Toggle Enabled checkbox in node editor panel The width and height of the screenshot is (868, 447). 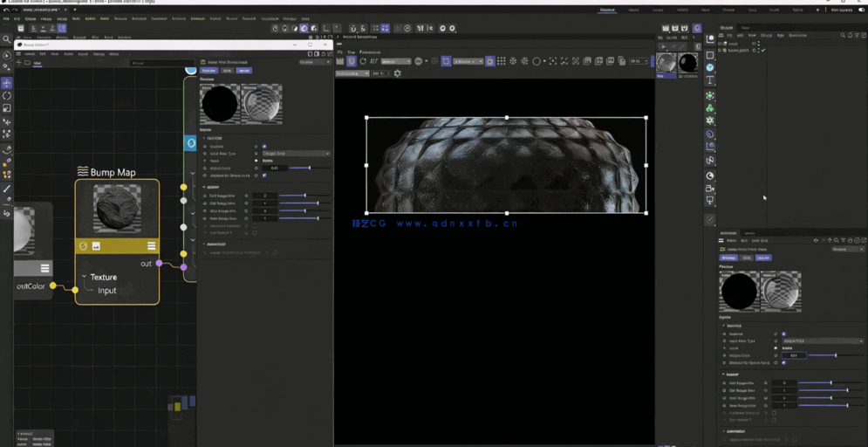[x=264, y=146]
